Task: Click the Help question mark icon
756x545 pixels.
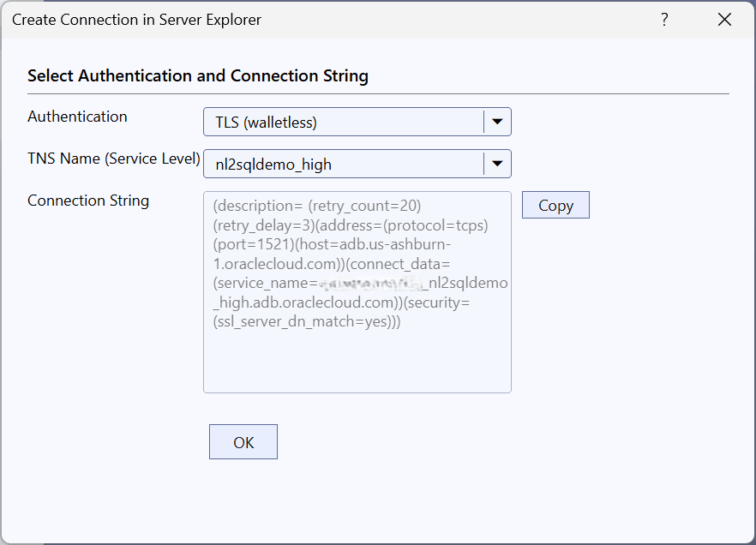Action: click(x=664, y=19)
